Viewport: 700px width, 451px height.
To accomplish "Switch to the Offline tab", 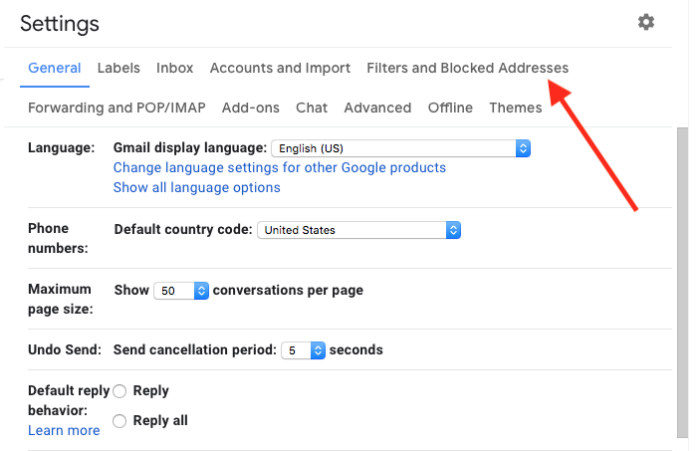I will (450, 108).
